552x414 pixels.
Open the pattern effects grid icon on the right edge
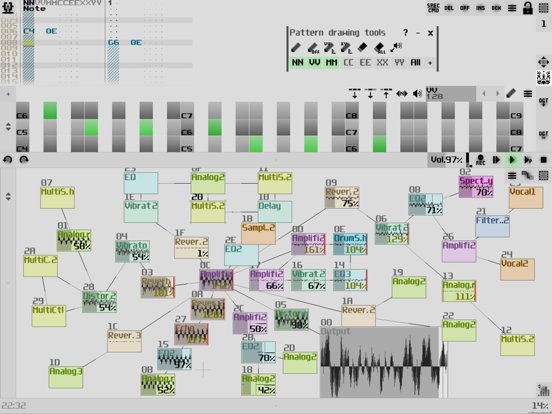point(543,78)
